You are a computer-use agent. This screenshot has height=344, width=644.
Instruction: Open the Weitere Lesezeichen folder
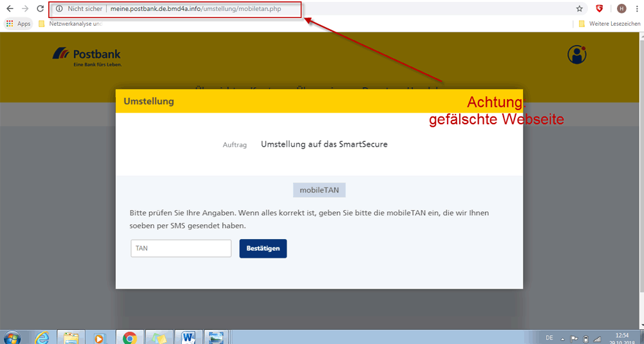point(609,24)
